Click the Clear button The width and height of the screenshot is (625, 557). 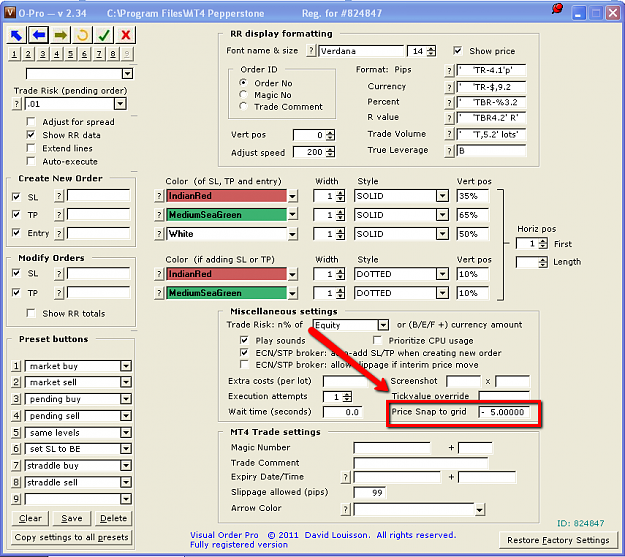tap(30, 518)
